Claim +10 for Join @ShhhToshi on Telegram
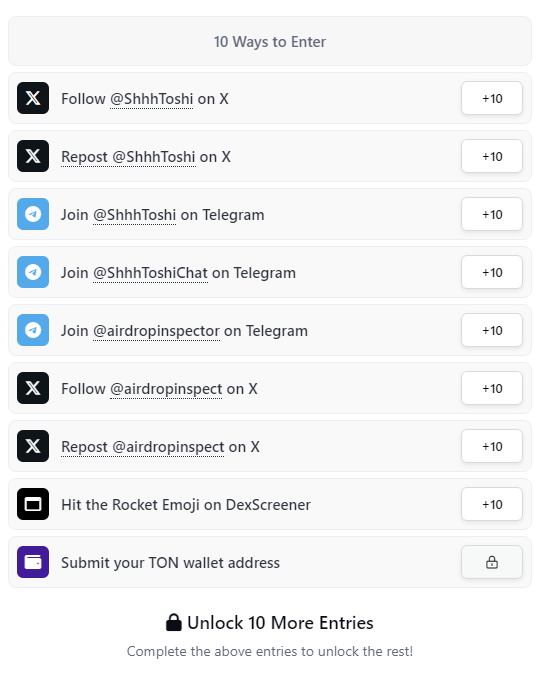 [x=492, y=214]
